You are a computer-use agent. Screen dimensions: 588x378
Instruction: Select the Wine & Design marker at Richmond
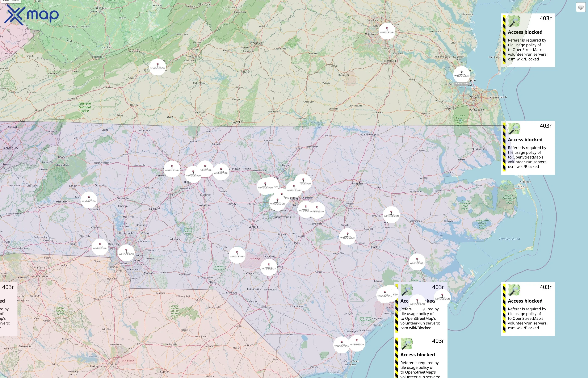[x=387, y=31]
